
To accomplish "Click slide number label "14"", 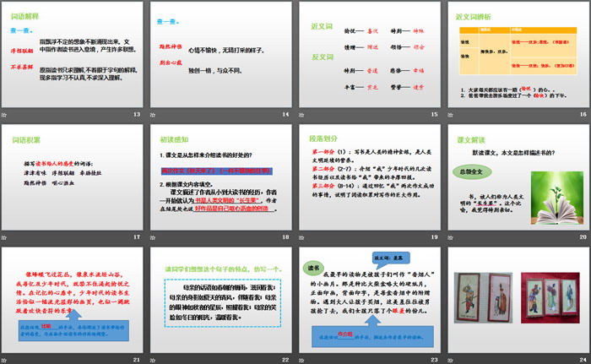I will point(285,114).
